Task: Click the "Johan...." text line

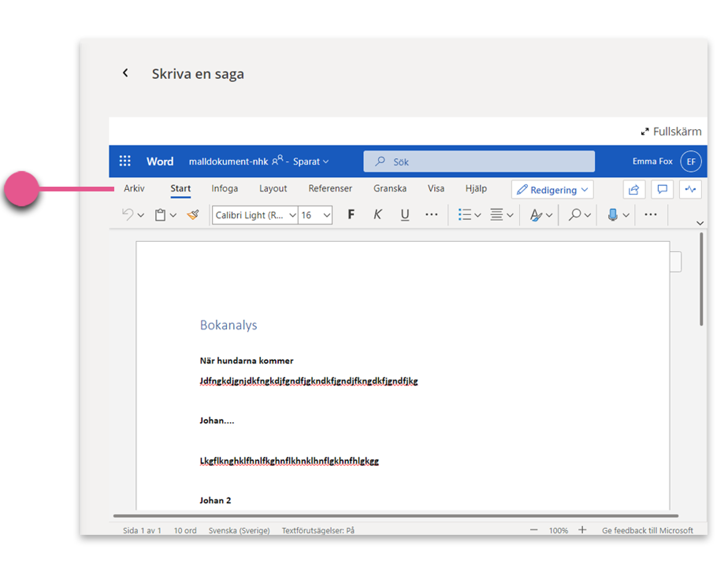Action: (x=217, y=420)
